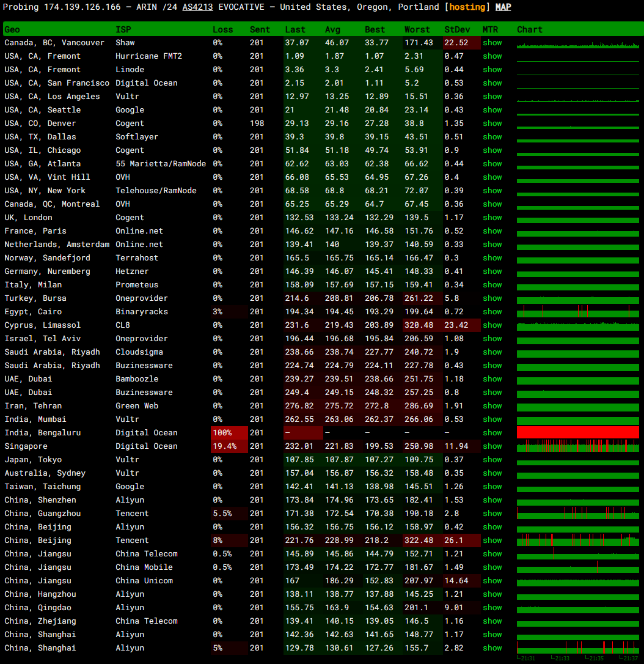Viewport: 644px width, 664px height.
Task: Show MTR for Los Angeles Vultr
Action: [x=492, y=97]
